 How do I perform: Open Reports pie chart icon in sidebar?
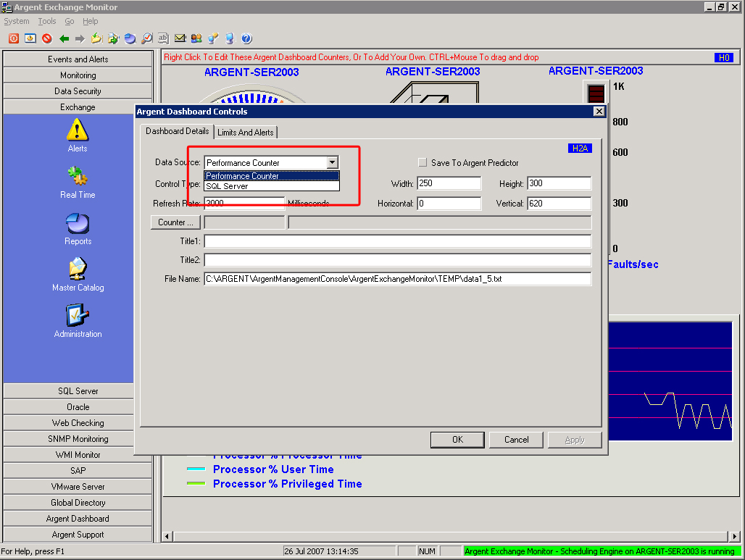click(x=78, y=227)
